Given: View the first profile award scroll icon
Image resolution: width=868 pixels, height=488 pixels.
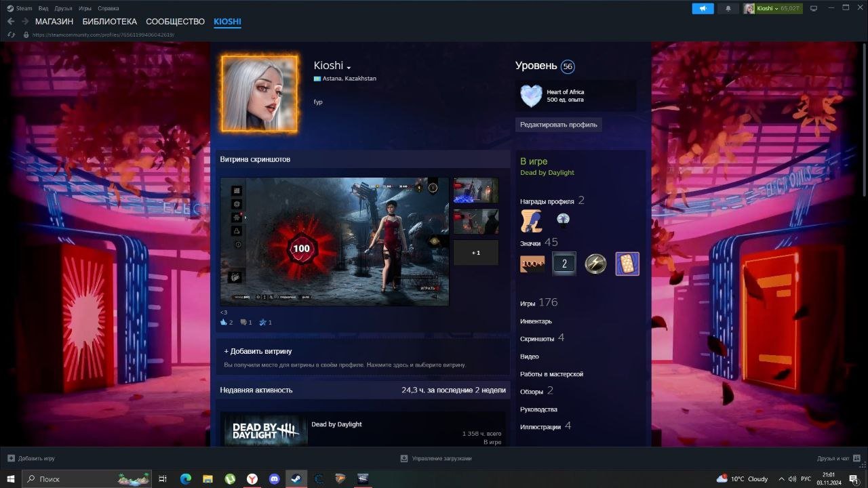Looking at the screenshot, I should [x=531, y=220].
